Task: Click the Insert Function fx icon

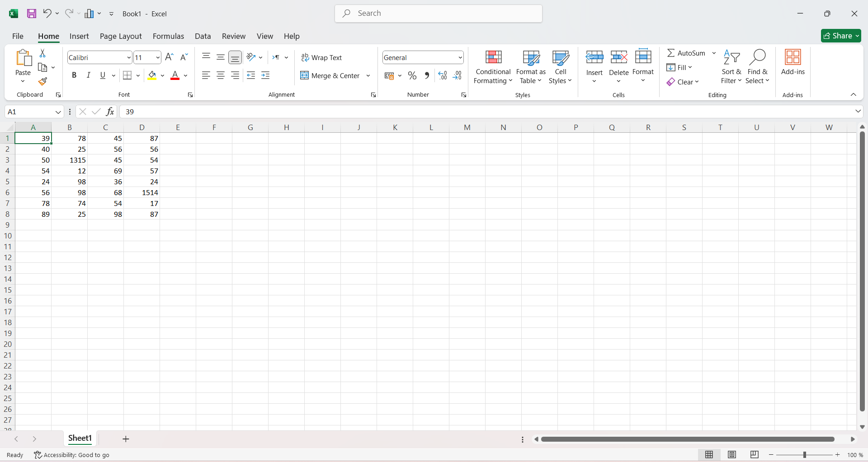Action: tap(110, 112)
